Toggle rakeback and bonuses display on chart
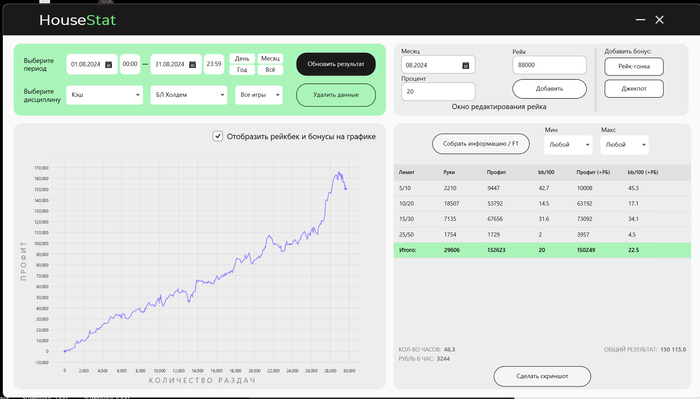 tap(217, 137)
